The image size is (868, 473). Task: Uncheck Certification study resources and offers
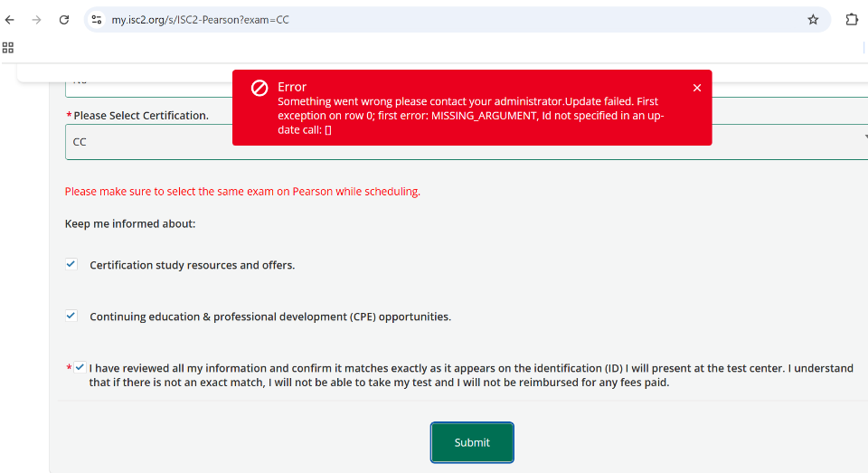(71, 264)
